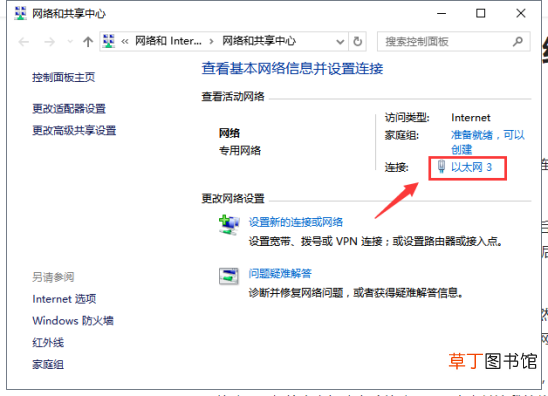
Task: Minimize the Network and Sharing Center window
Action: (x=442, y=14)
